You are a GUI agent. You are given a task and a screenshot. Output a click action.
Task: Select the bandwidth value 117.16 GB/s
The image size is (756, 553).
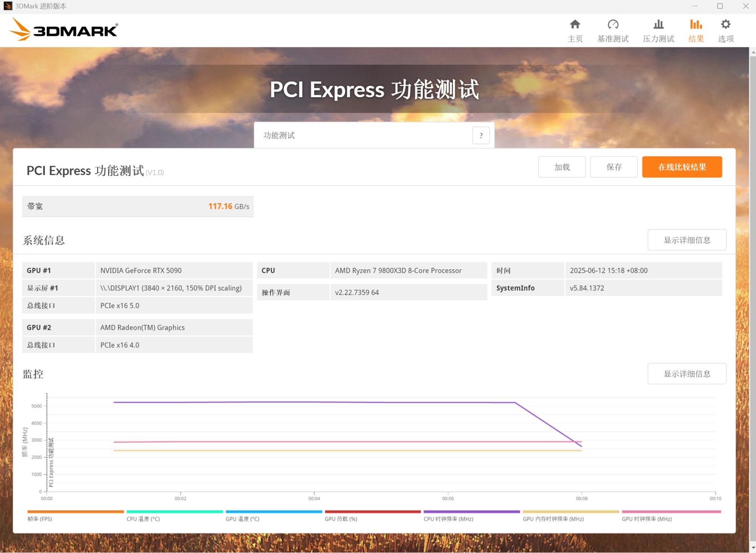tap(229, 207)
